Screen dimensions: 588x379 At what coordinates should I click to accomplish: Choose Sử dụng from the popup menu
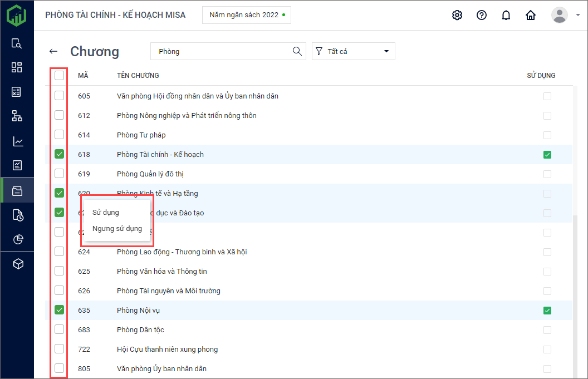point(106,212)
